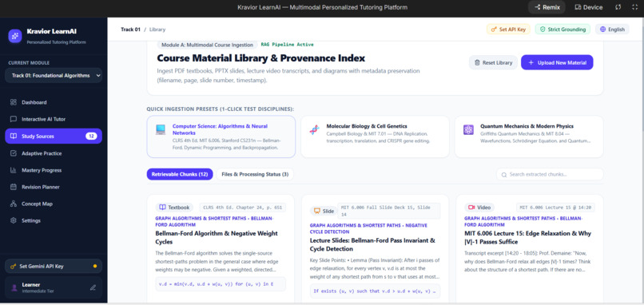The image size is (644, 305).
Task: Select Study Sources in sidebar
Action: point(54,137)
